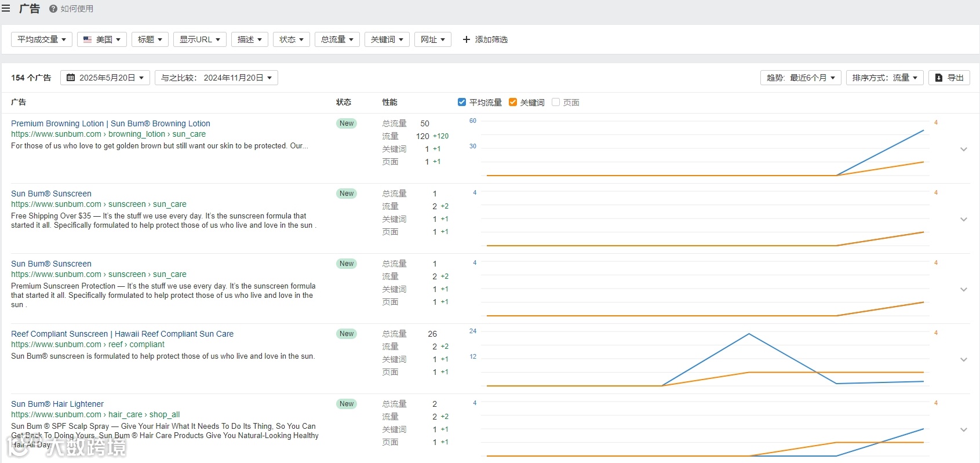
Task: Click the 'Sun Bum® sunscreen is formulated' description
Action: (x=163, y=356)
